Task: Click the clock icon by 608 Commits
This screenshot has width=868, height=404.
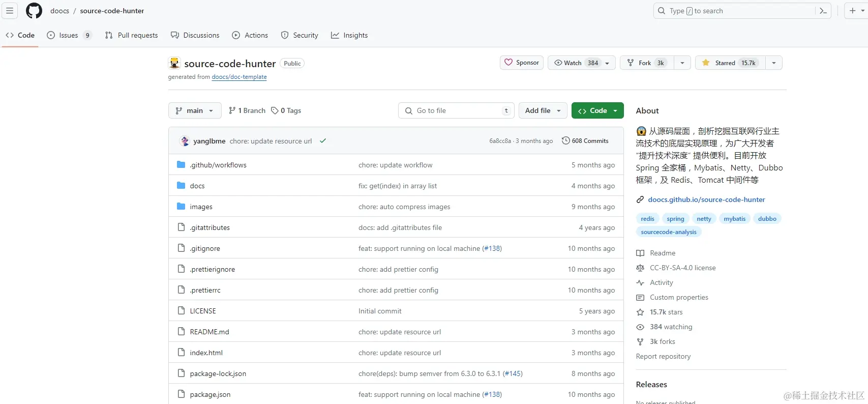Action: click(565, 141)
